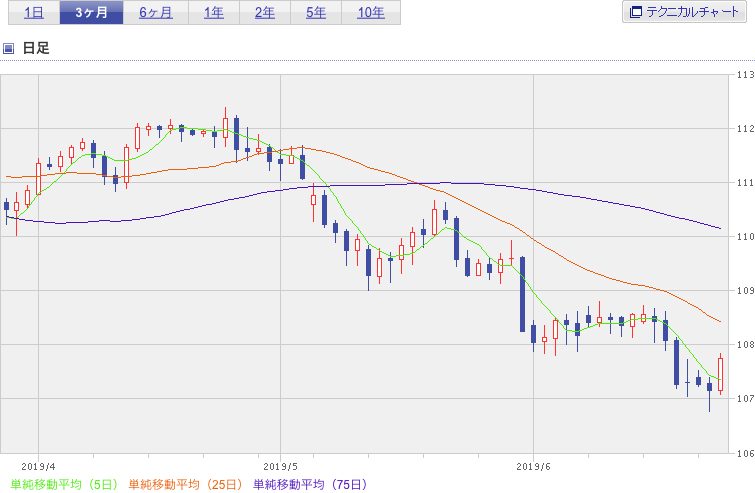Click the window icon in テクニカルチャート button
This screenshot has width=755, height=493.
[x=636, y=12]
